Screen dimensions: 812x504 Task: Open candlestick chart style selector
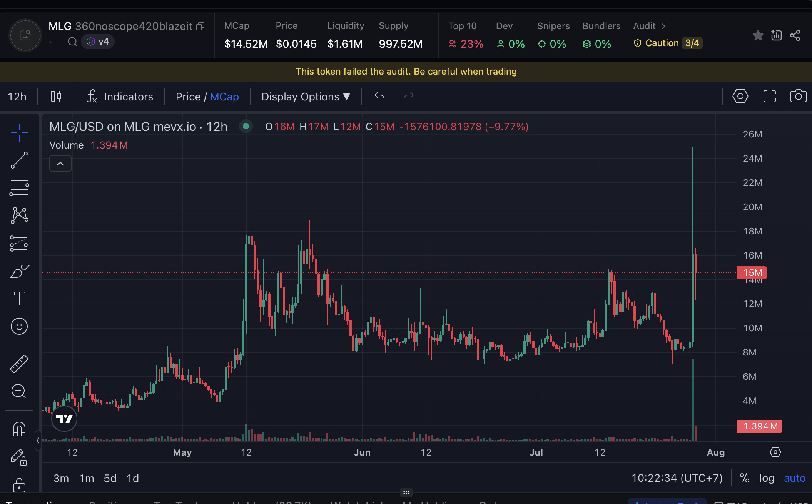point(56,96)
